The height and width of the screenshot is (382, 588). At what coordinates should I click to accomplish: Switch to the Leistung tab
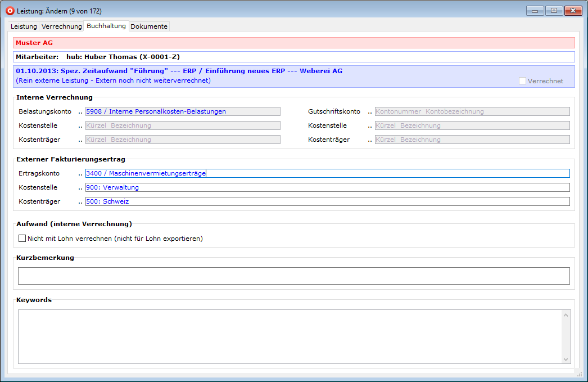[24, 26]
